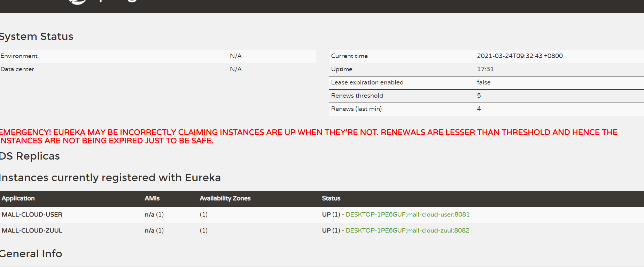Click the Environment N/A value
The height and width of the screenshot is (267, 644).
click(x=236, y=56)
